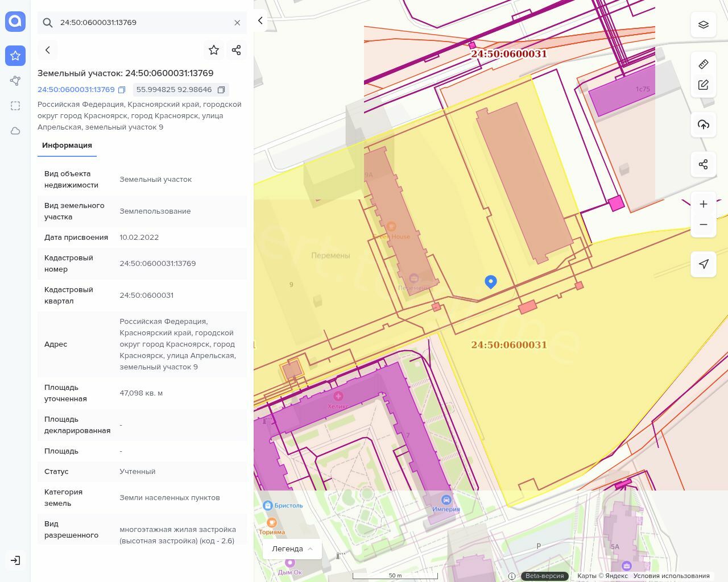The image size is (728, 582).
Task: Zoom out of the map
Action: [x=704, y=225]
